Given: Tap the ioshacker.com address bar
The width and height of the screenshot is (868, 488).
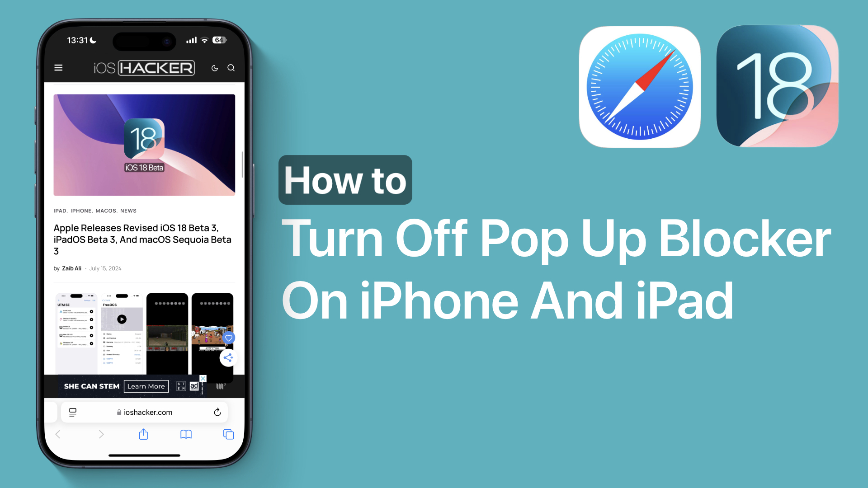Looking at the screenshot, I should pyautogui.click(x=146, y=413).
